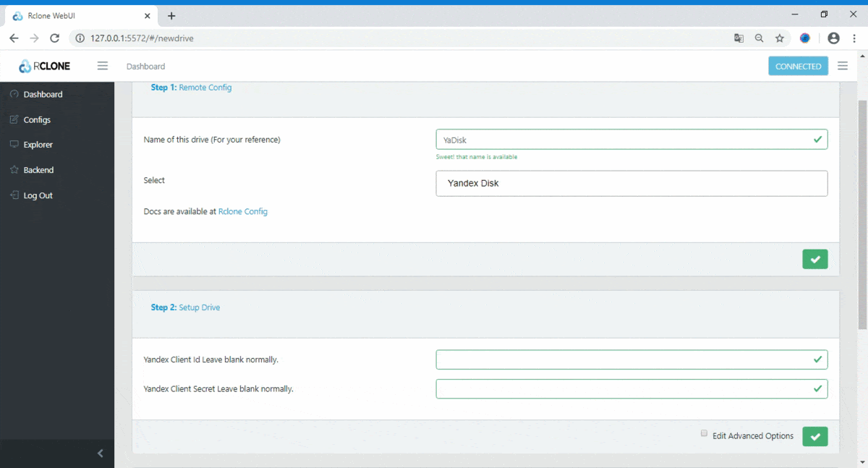
Task: Click the CONNECTED status button
Action: coord(798,66)
